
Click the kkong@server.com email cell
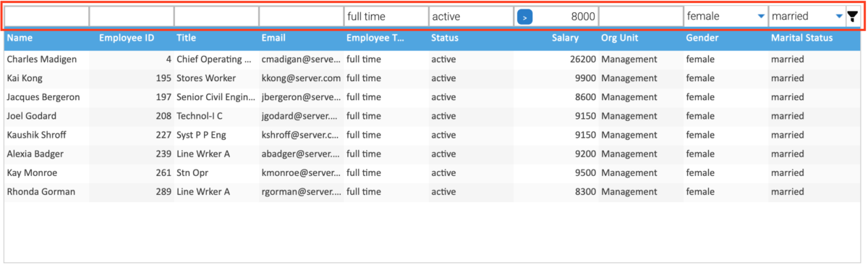coord(302,78)
